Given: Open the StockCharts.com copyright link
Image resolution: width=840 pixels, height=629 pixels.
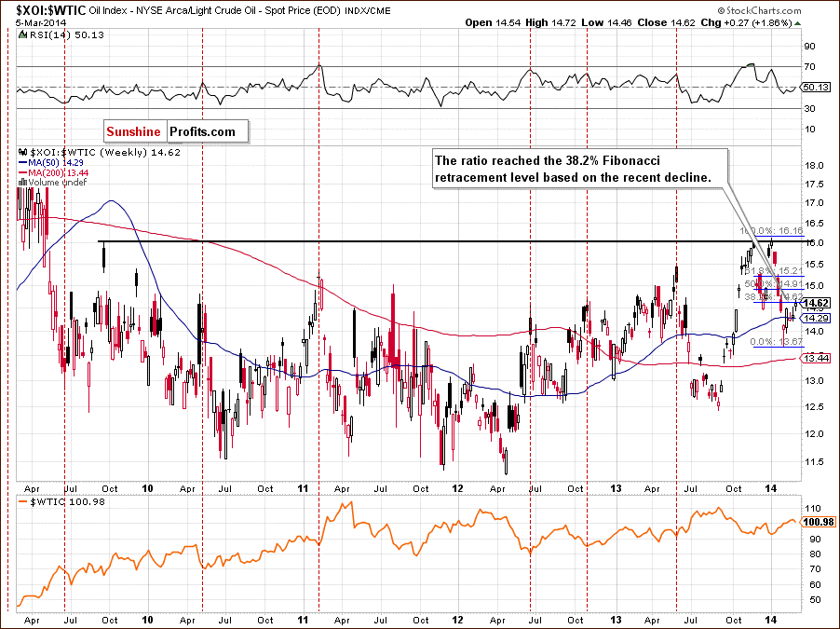Looking at the screenshot, I should click(x=759, y=10).
